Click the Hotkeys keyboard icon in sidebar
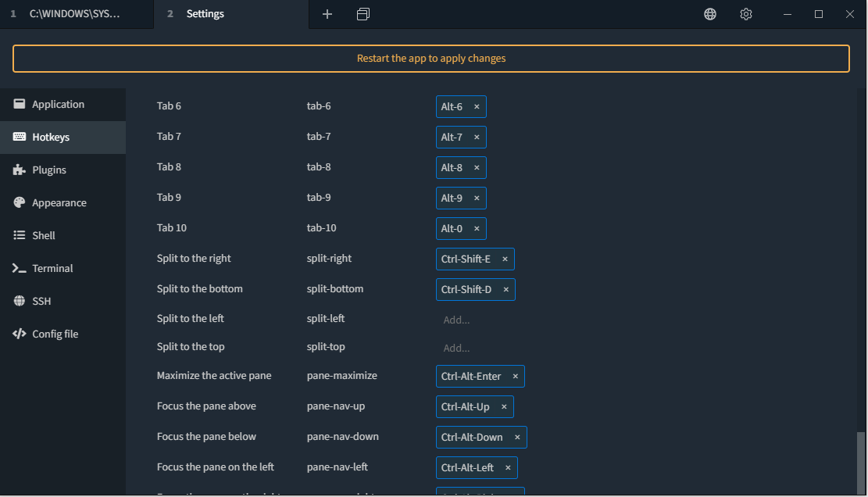 20,137
